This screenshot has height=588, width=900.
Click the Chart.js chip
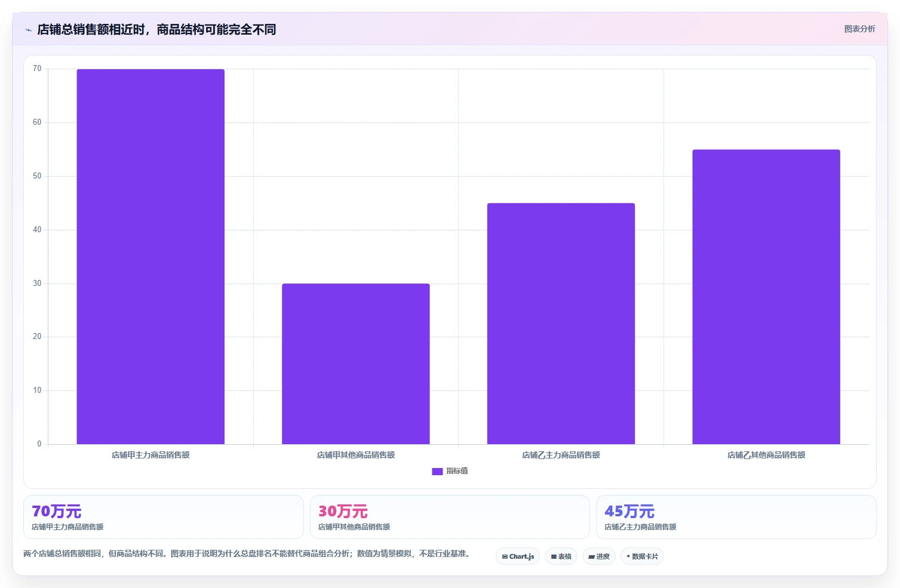click(518, 556)
